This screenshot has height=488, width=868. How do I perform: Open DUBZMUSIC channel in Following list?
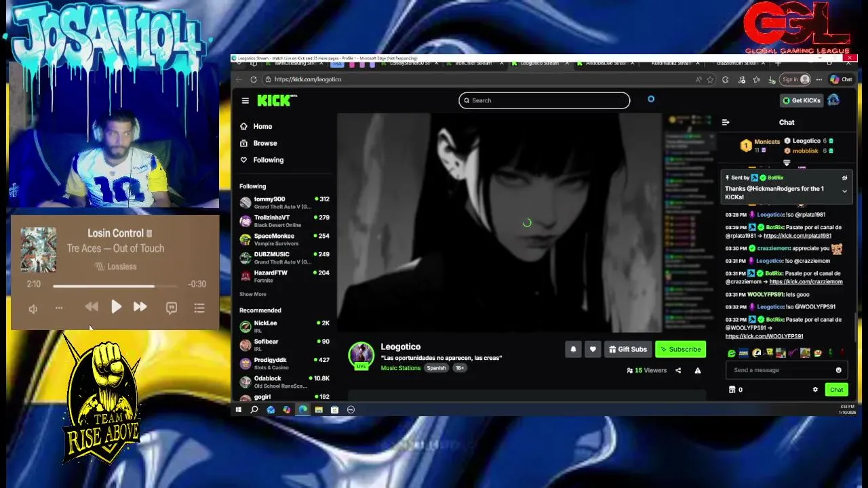tap(285, 258)
